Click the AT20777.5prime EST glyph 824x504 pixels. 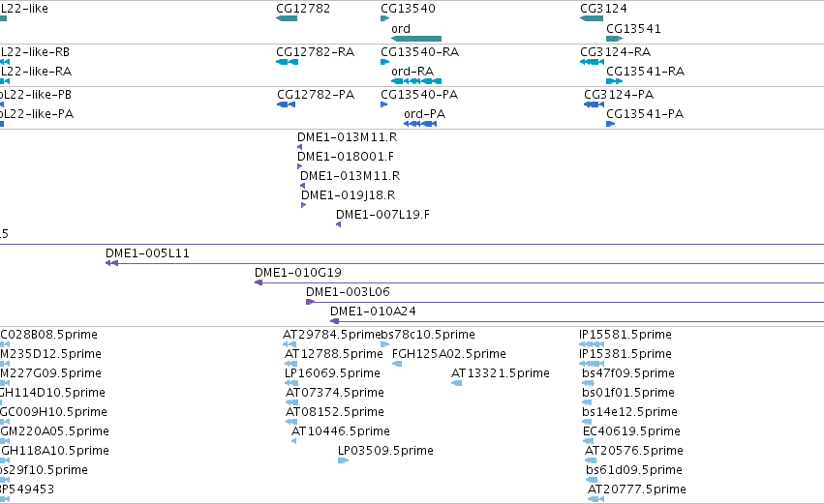pos(595,499)
